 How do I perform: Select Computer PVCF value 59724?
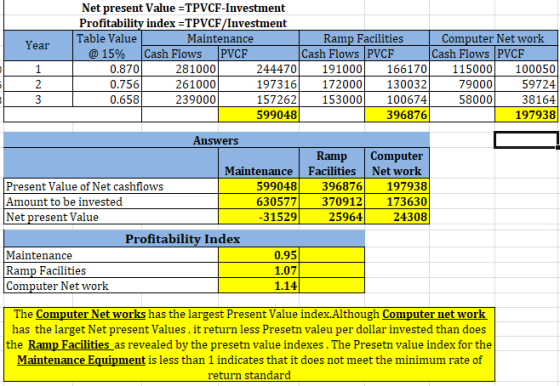(526, 84)
